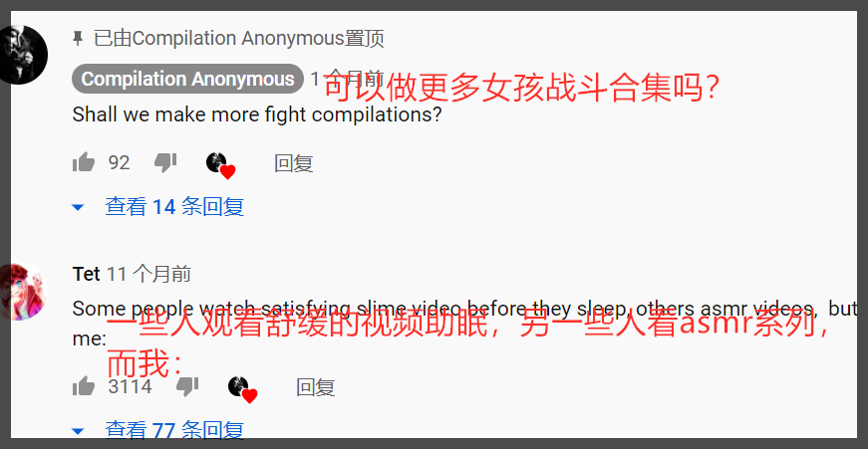This screenshot has height=449, width=868.
Task: Open Compilation Anonymous profile avatar
Action: coord(24,55)
